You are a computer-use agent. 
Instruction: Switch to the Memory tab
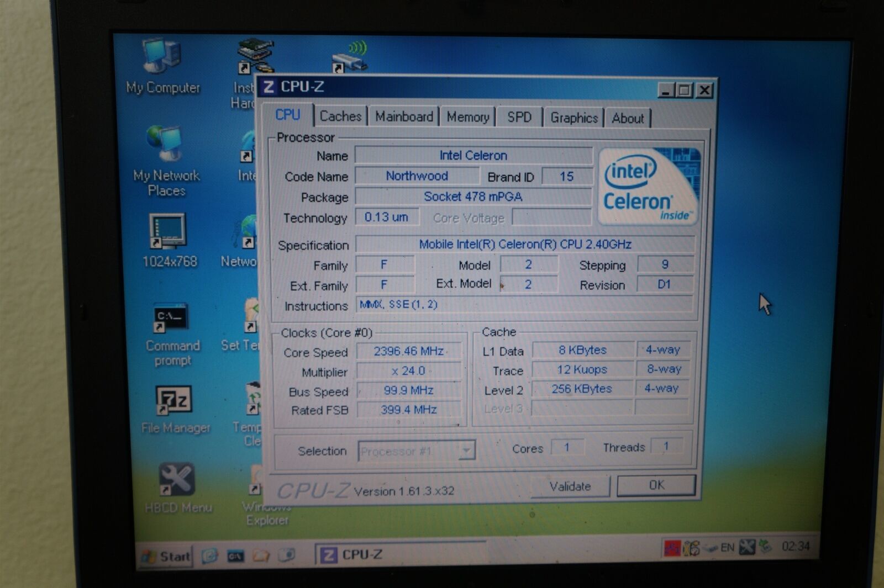467,117
